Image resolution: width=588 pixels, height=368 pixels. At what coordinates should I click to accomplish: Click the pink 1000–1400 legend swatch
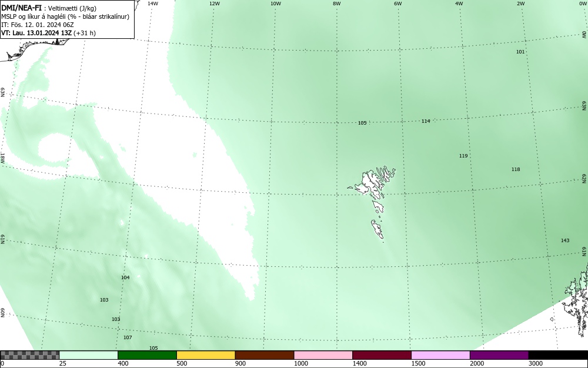coord(323,355)
